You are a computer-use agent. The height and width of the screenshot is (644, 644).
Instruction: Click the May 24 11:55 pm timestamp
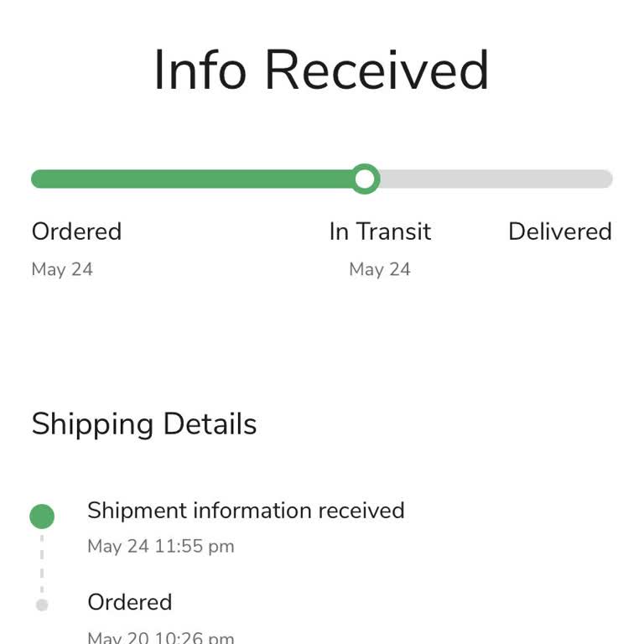coord(161,547)
